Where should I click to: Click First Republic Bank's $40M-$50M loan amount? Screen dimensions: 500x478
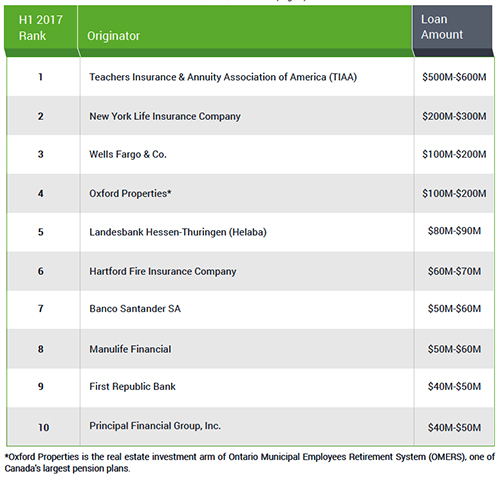click(x=454, y=386)
